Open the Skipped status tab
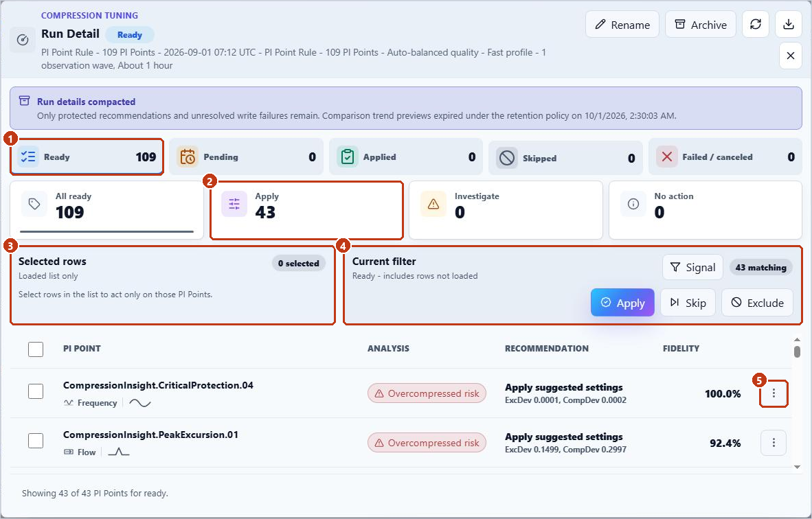Viewport: 812px width, 519px height. pyautogui.click(x=565, y=157)
